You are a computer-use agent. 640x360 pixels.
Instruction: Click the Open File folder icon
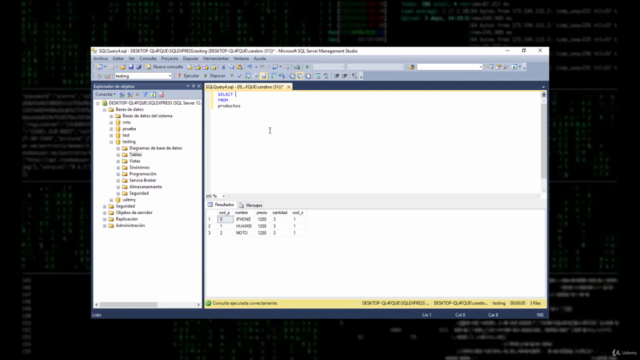[122, 67]
